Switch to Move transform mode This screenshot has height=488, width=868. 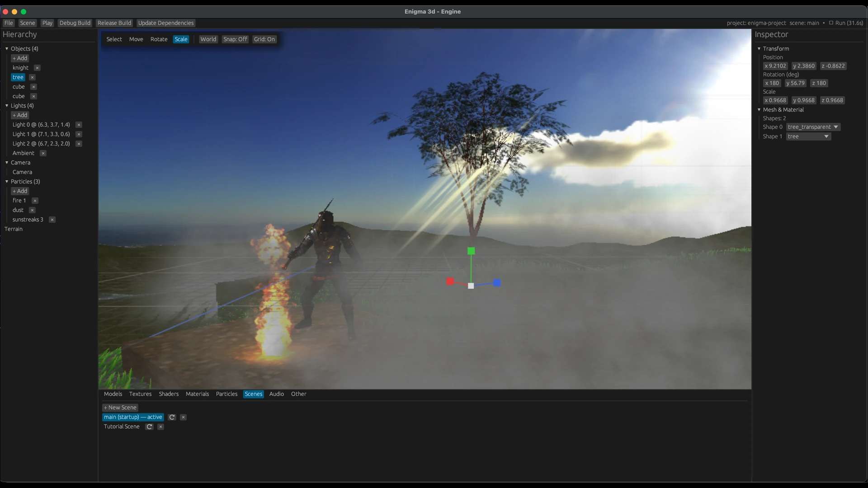(x=136, y=39)
